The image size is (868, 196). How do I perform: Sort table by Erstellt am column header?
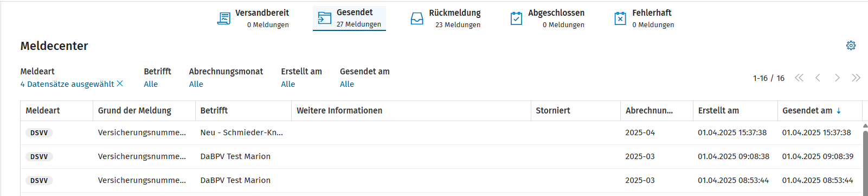coord(718,111)
